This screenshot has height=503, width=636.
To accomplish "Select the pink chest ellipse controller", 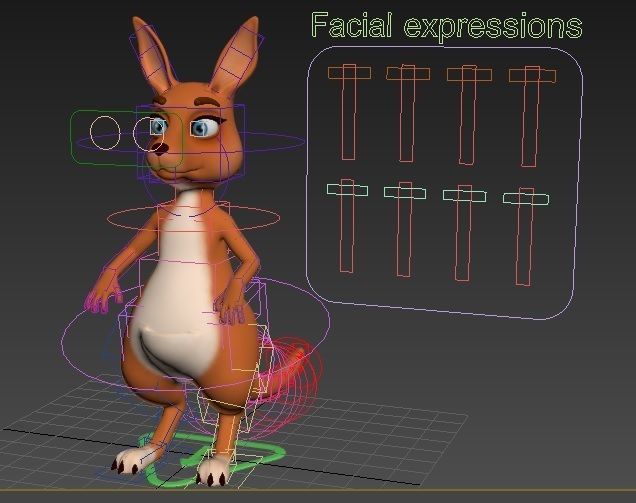I will (193, 218).
